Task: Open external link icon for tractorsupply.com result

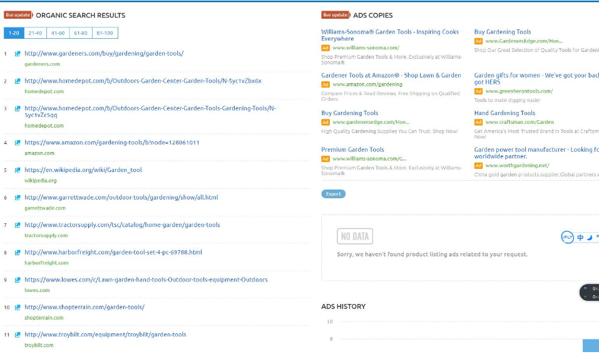Action: [x=18, y=225]
